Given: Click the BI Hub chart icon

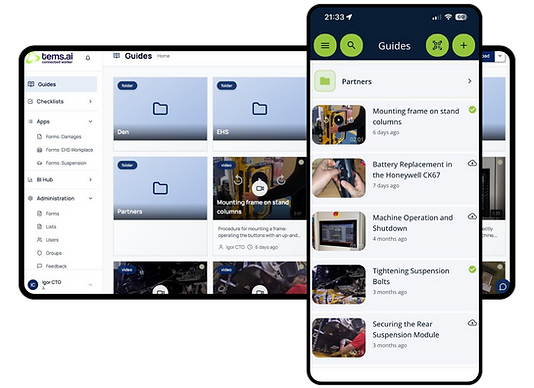Looking at the screenshot, I should (30, 180).
